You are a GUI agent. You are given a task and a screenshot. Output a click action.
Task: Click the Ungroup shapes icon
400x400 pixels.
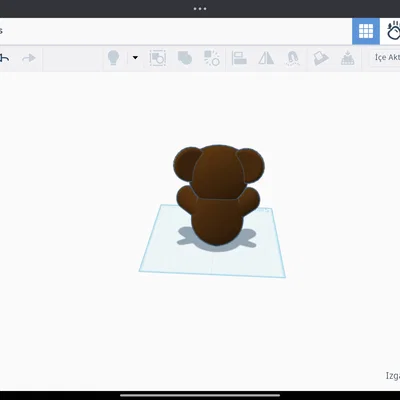212,58
